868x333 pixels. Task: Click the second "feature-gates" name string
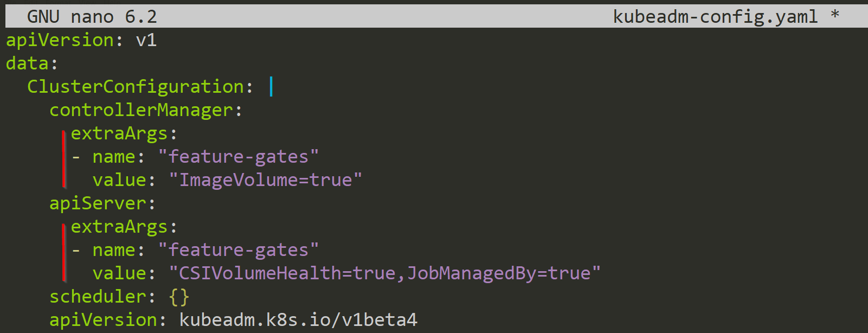point(238,250)
